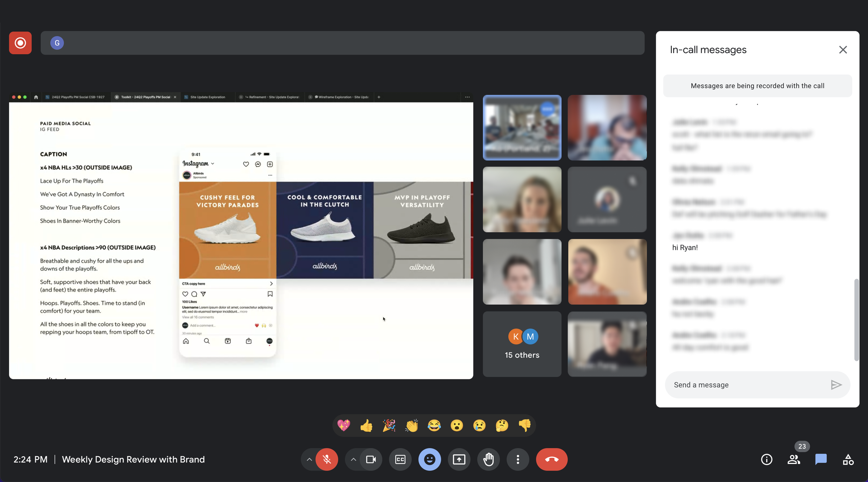Click the send message arrow icon
The height and width of the screenshot is (482, 868).
836,385
